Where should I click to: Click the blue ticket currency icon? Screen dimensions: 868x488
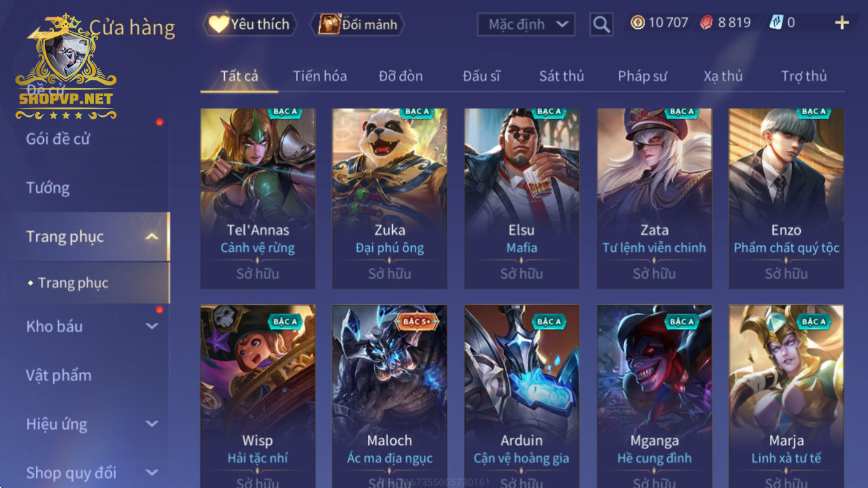click(777, 23)
